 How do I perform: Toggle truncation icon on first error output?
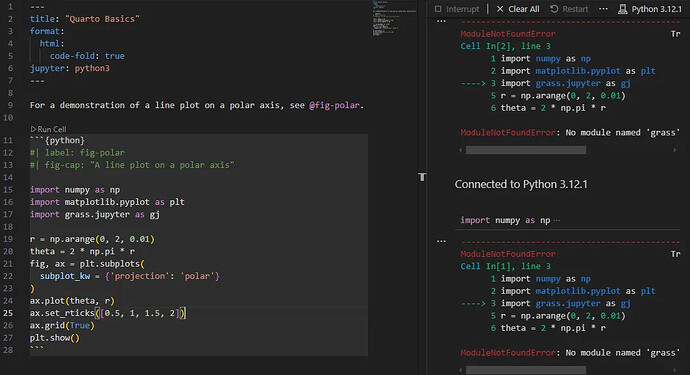[x=675, y=34]
